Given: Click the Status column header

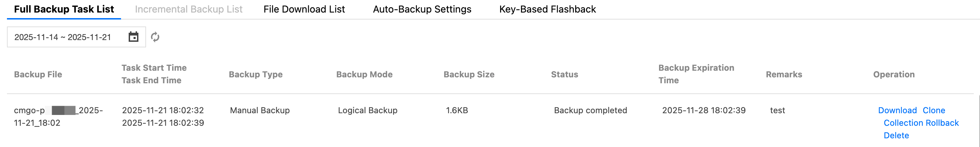Looking at the screenshot, I should 564,74.
